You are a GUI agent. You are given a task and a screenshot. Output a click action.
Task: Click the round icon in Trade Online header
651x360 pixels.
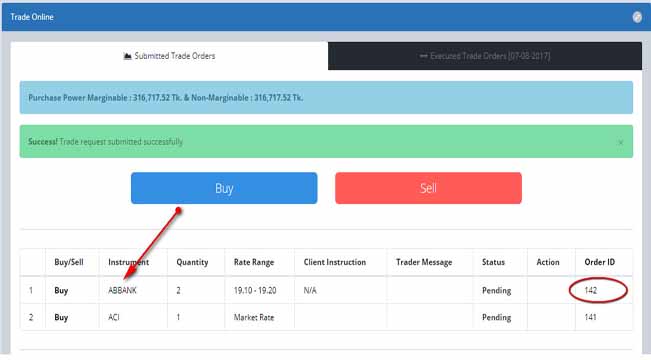(x=637, y=17)
